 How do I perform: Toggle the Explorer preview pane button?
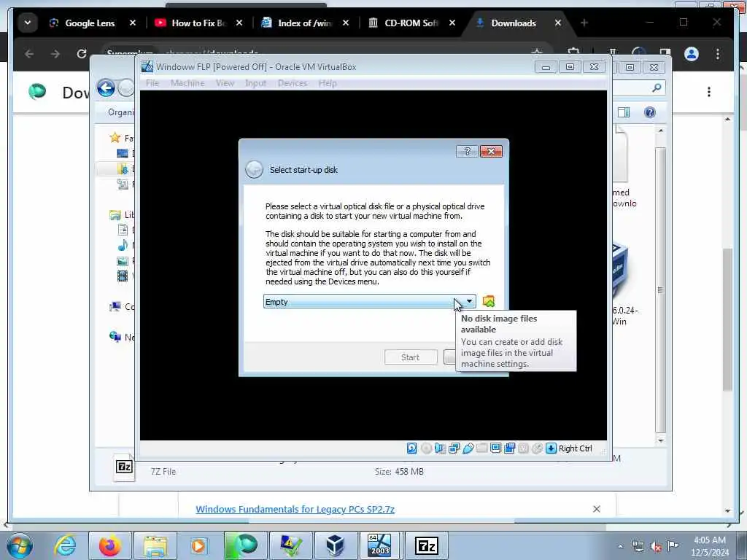pyautogui.click(x=624, y=112)
